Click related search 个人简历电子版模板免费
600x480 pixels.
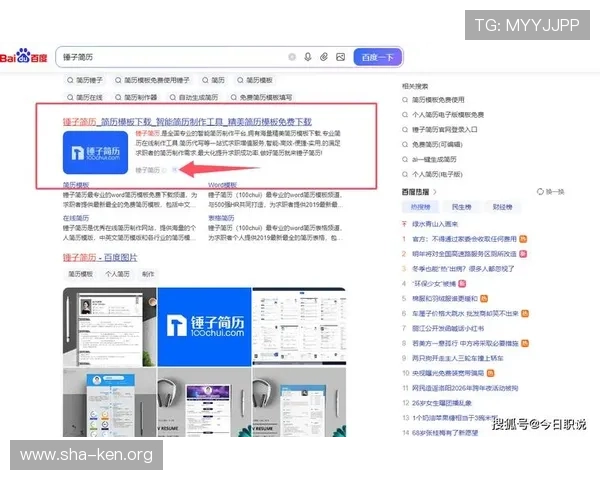point(448,114)
